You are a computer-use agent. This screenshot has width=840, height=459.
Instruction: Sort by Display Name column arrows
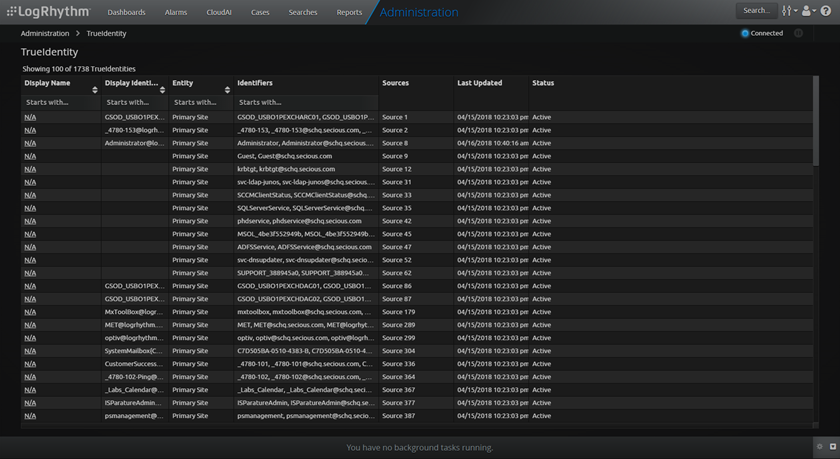pos(94,90)
